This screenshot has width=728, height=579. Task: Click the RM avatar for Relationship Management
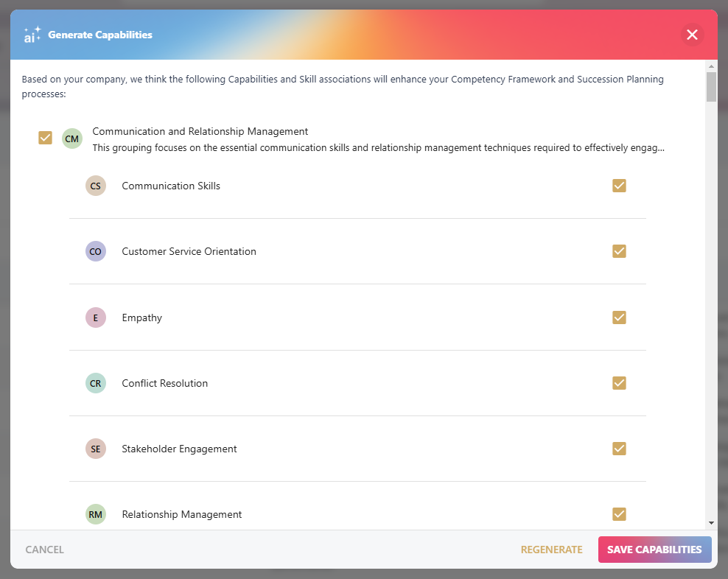tap(96, 514)
